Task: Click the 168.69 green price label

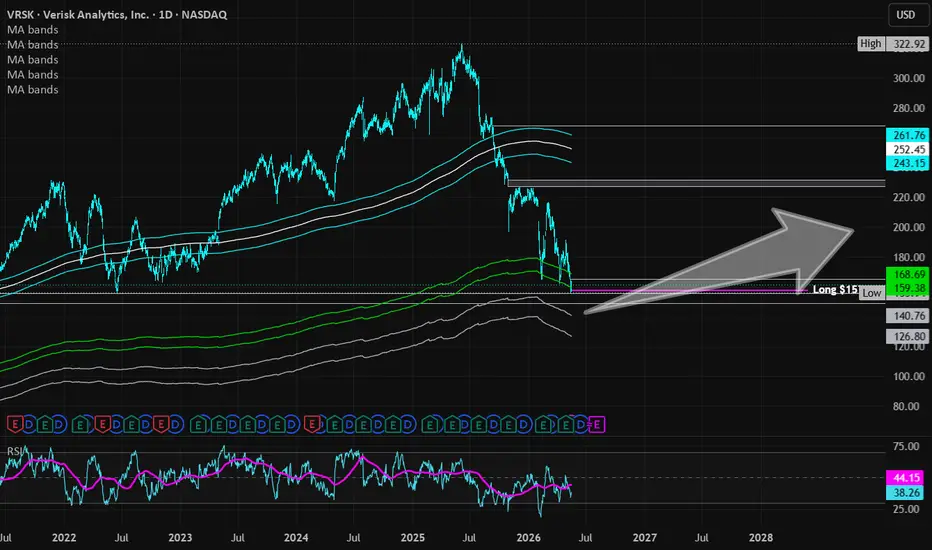Action: [908, 274]
